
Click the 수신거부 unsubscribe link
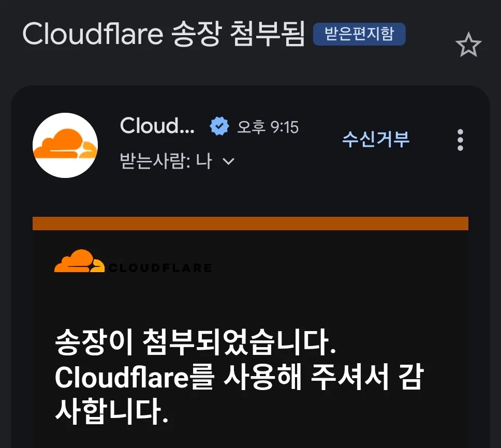(376, 139)
